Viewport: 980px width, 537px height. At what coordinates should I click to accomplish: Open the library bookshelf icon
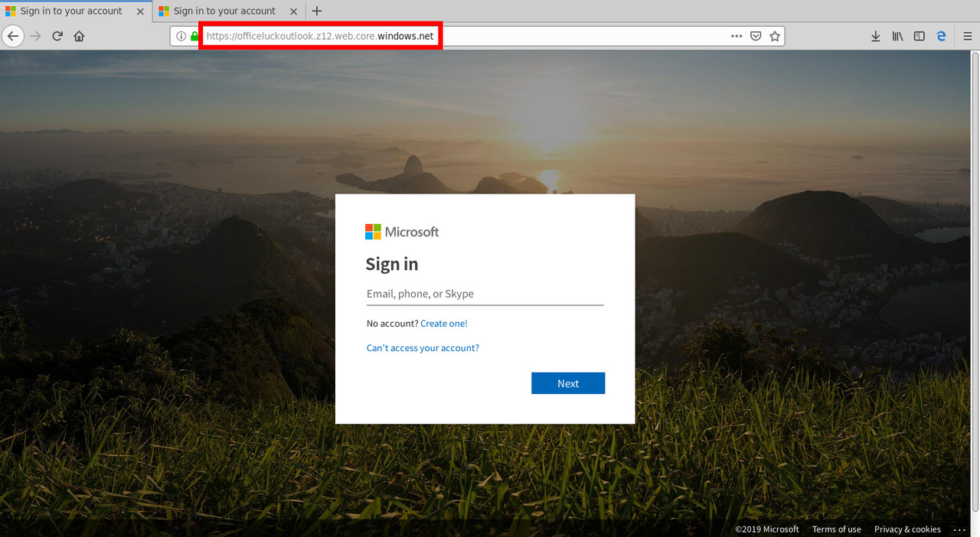click(x=898, y=36)
